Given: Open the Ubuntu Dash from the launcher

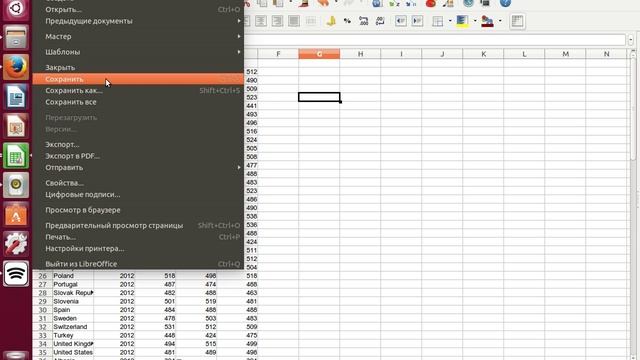Looking at the screenshot, I should 16,9.
